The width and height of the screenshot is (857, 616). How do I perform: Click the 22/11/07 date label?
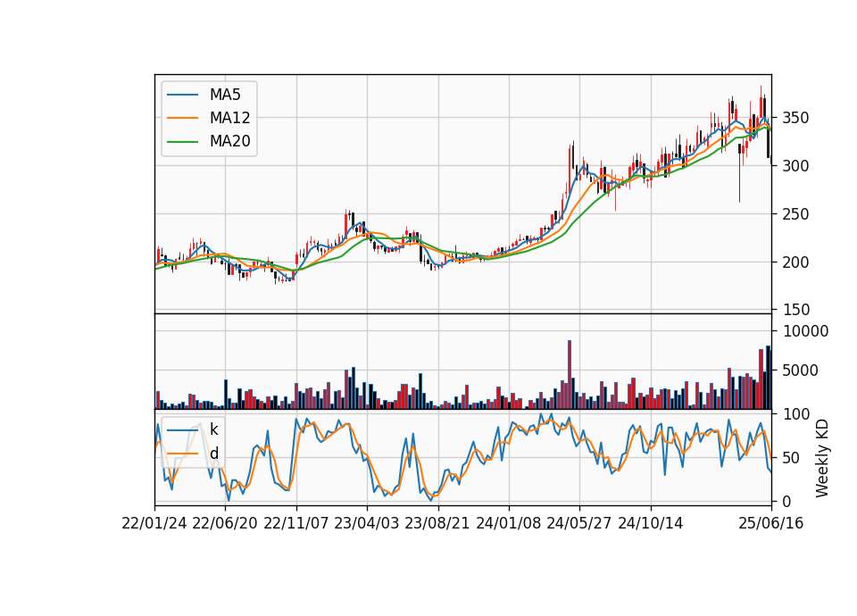pos(296,524)
